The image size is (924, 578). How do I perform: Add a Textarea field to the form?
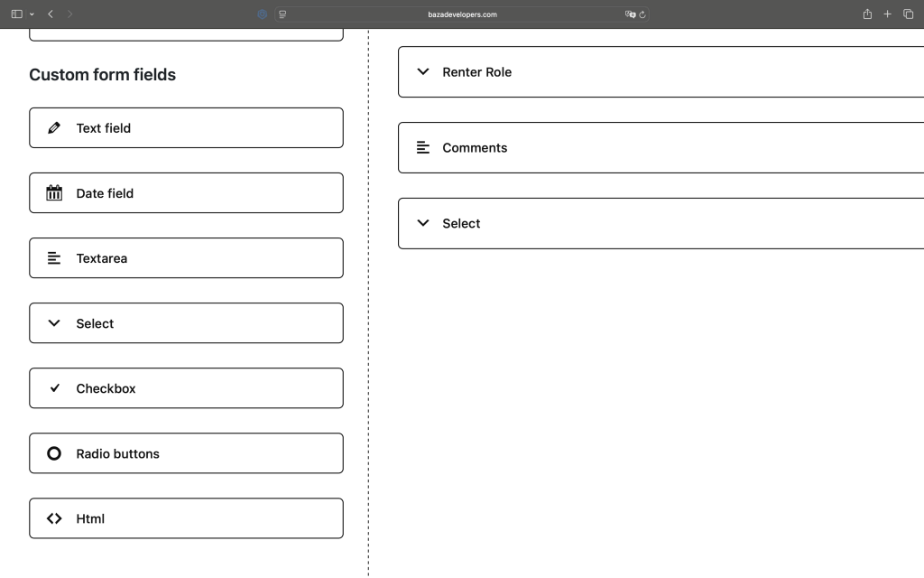[186, 258]
